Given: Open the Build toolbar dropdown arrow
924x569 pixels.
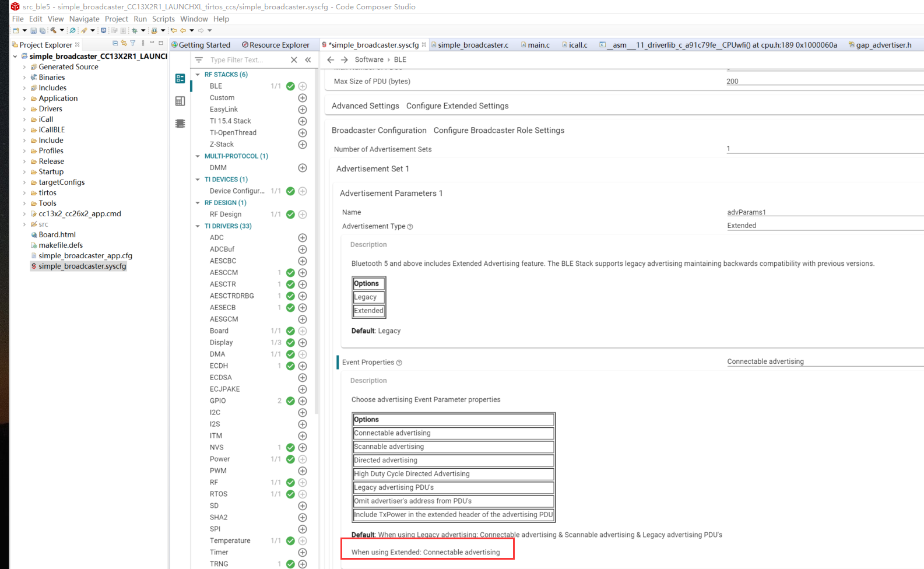Looking at the screenshot, I should pyautogui.click(x=62, y=30).
